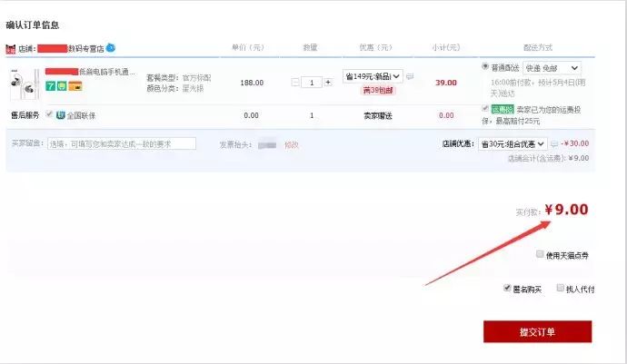Increase quantity with the plus button
This screenshot has height=364, width=627.
[x=328, y=83]
